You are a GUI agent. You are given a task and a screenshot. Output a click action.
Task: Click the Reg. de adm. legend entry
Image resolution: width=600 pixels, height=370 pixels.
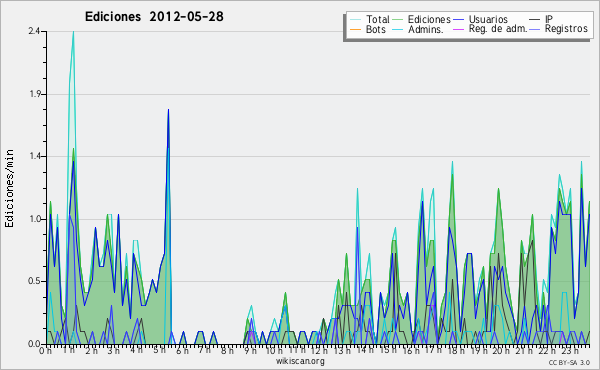pyautogui.click(x=490, y=29)
